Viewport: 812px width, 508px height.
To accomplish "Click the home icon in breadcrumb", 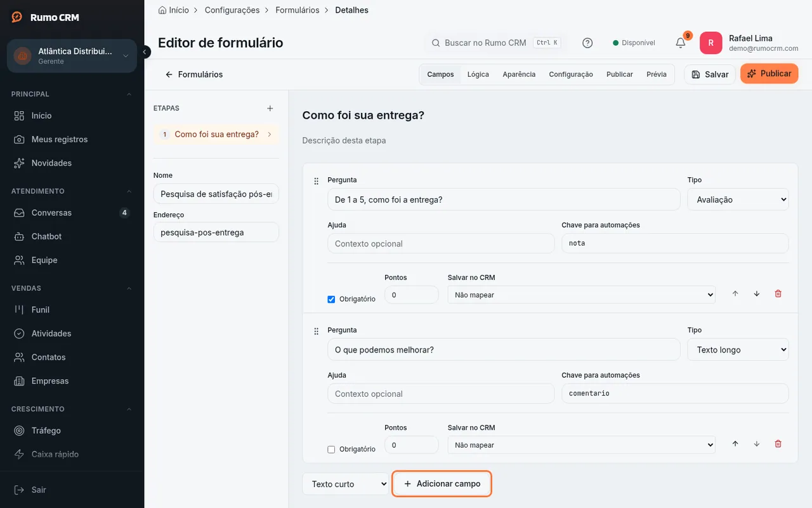I will click(x=162, y=10).
